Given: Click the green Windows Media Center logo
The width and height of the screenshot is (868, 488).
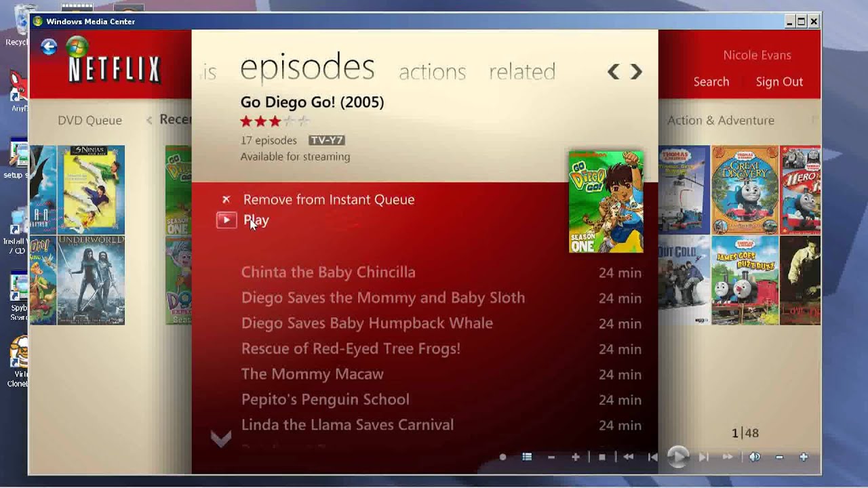Looking at the screenshot, I should coord(77,46).
